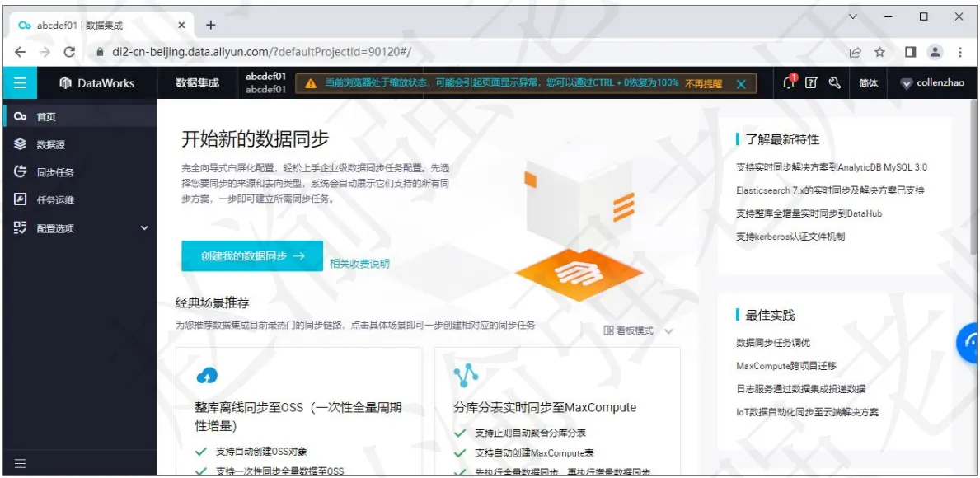The image size is (980, 478).
Task: Open 同步任务 in the sidebar
Action: 80,172
